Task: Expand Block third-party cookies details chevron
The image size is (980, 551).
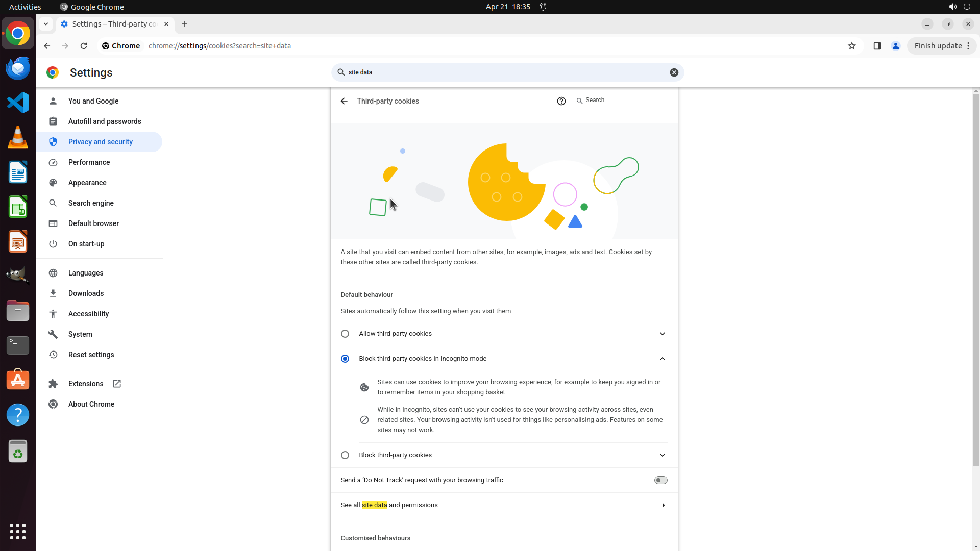Action: click(x=662, y=455)
